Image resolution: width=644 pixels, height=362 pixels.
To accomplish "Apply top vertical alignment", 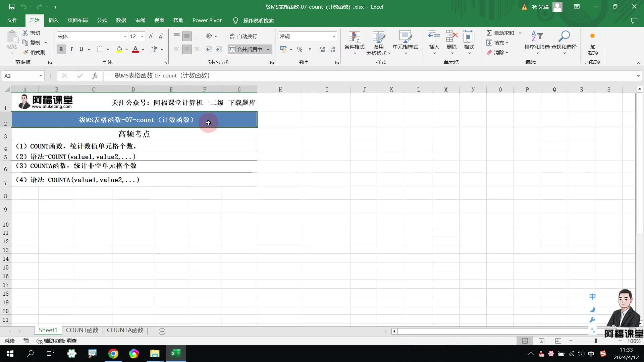I will (177, 36).
